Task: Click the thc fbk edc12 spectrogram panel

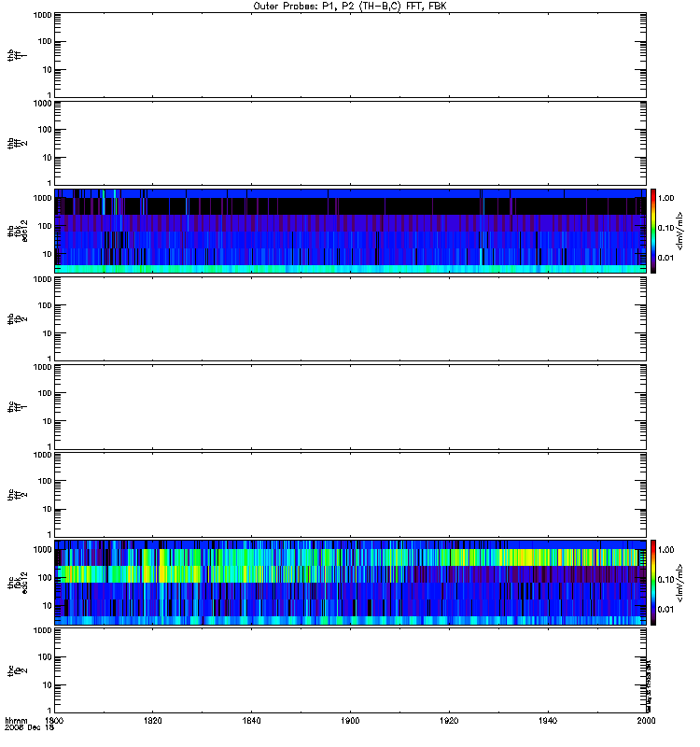Action: pyautogui.click(x=350, y=583)
